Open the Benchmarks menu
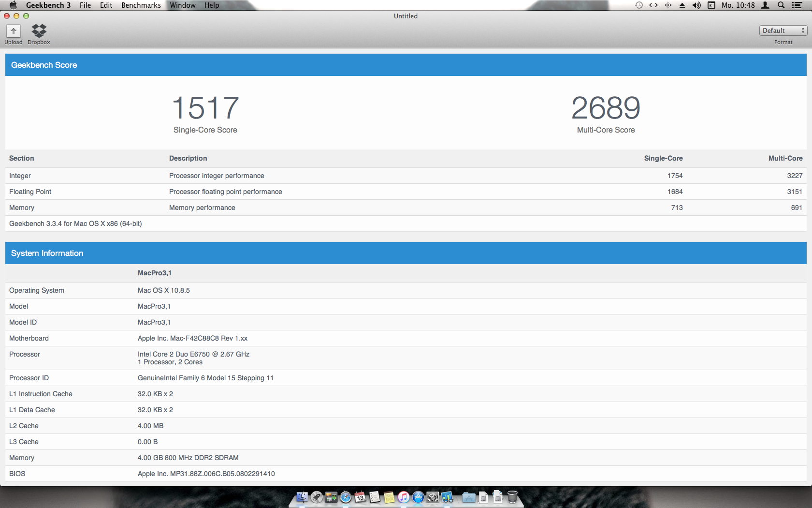This screenshot has width=812, height=508. (141, 5)
